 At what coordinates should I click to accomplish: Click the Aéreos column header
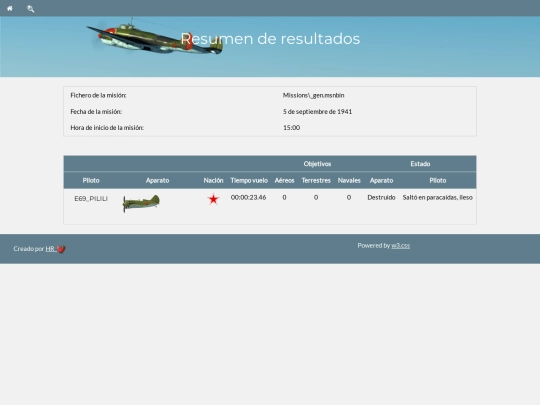coord(284,180)
